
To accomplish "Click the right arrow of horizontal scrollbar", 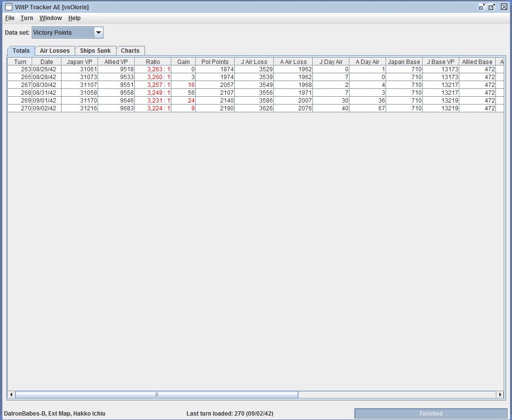I will [x=500, y=395].
